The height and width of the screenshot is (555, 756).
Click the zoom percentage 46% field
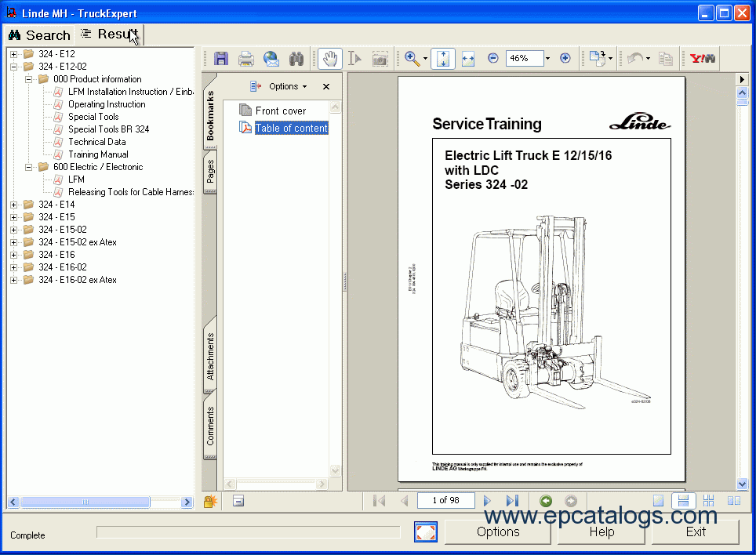[x=524, y=58]
